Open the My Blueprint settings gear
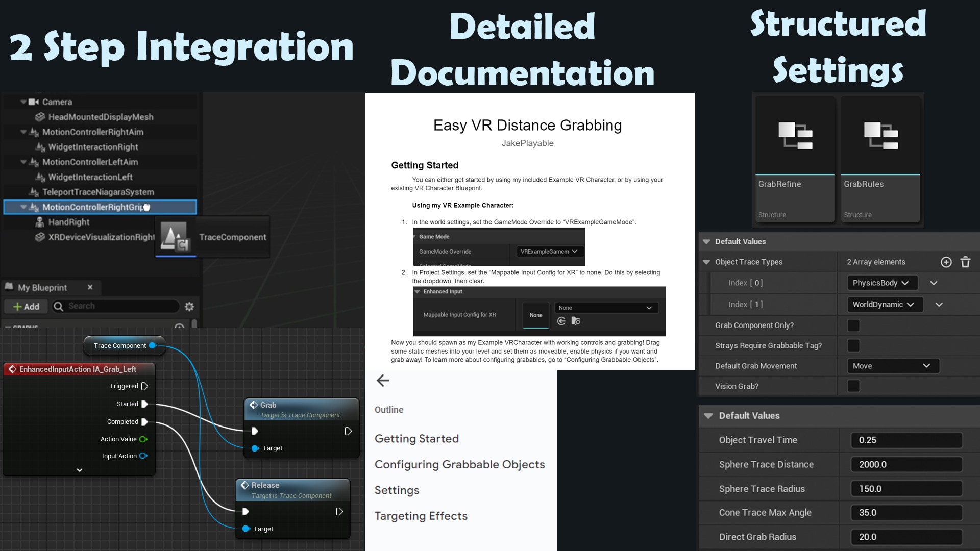980x551 pixels. 189,306
